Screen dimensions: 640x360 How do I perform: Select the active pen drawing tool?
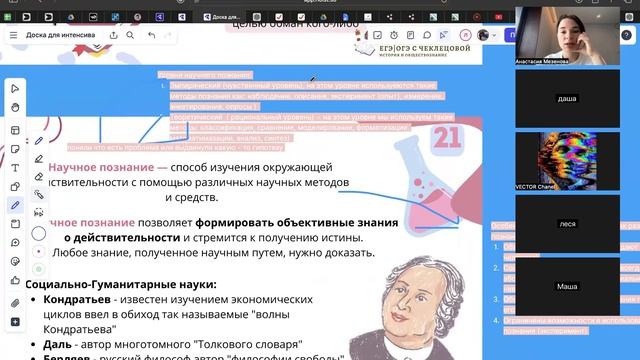pos(15,205)
